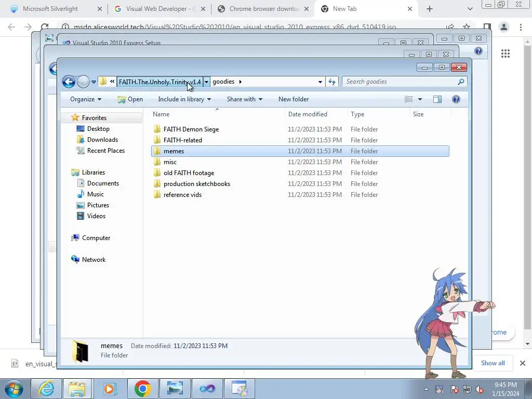Click Favorites in navigation pane
The height and width of the screenshot is (399, 532).
point(94,118)
